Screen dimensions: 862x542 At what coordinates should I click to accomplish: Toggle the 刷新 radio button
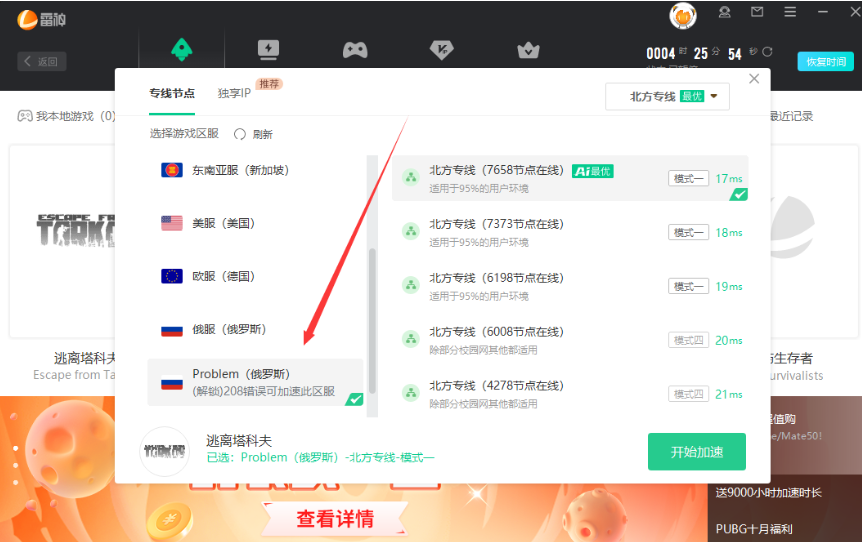click(240, 134)
